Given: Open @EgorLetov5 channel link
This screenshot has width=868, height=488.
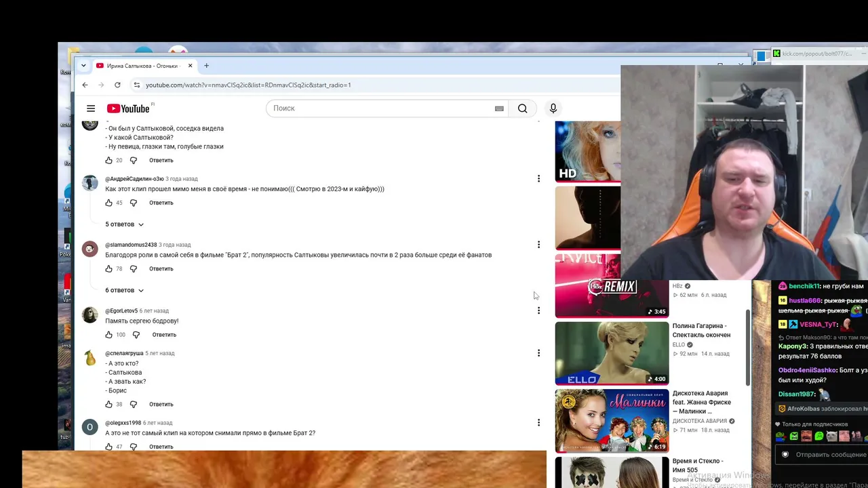Looking at the screenshot, I should pyautogui.click(x=121, y=310).
